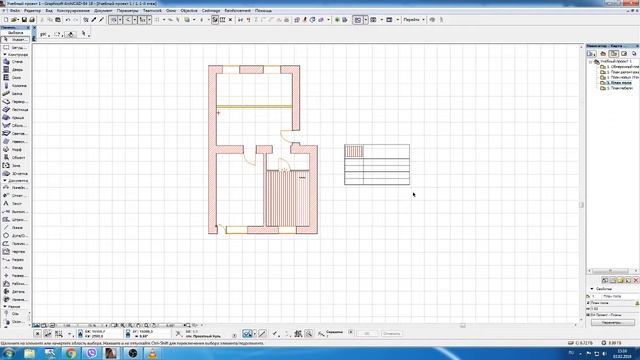
Task: Collapse the Конструирование toolbox section
Action: pos(4,54)
